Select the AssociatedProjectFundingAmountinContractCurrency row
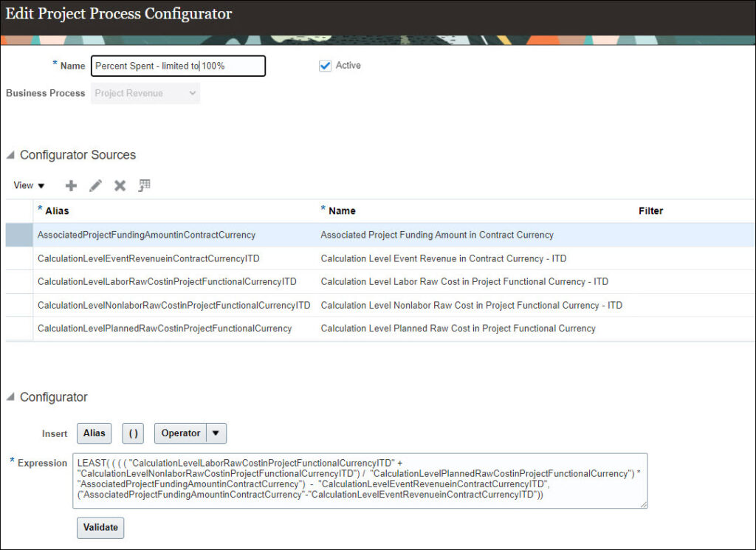Screen dimensions: 756x550 click(x=146, y=235)
